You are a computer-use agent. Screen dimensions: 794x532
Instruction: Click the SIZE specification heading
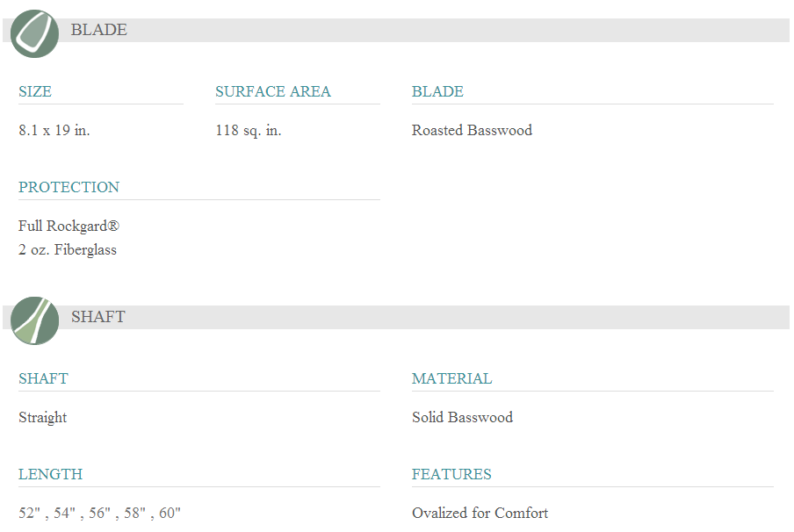(x=35, y=91)
